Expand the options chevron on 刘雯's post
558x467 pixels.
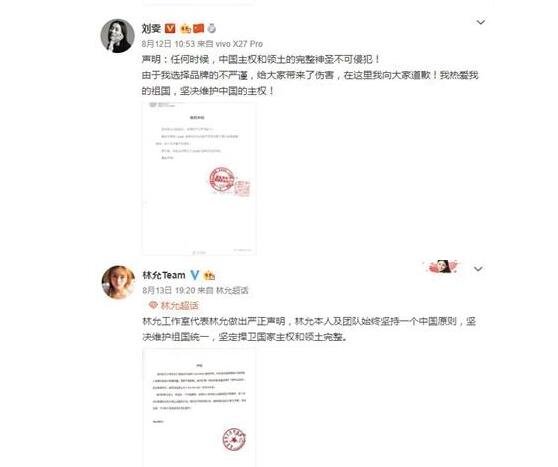481,22
